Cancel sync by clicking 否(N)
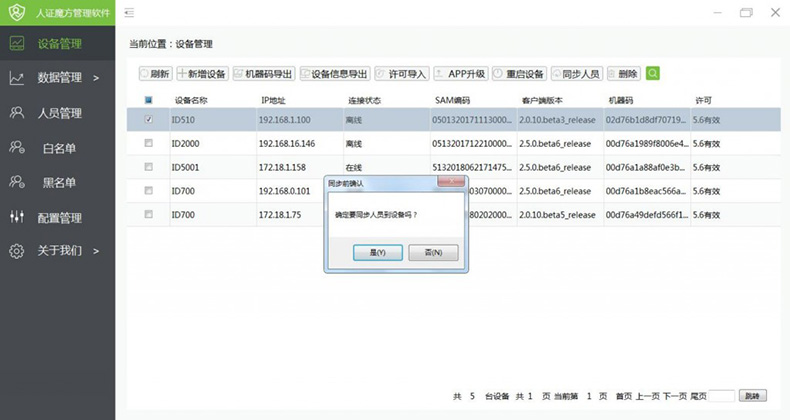Screen dimensions: 790x420 [432, 252]
